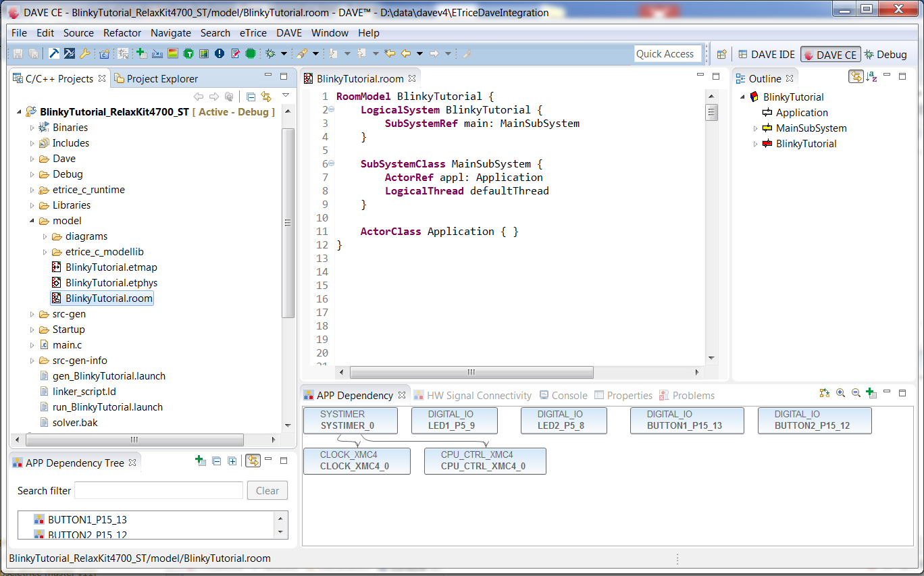
Task: Expand the diagrams folder
Action: tap(45, 236)
